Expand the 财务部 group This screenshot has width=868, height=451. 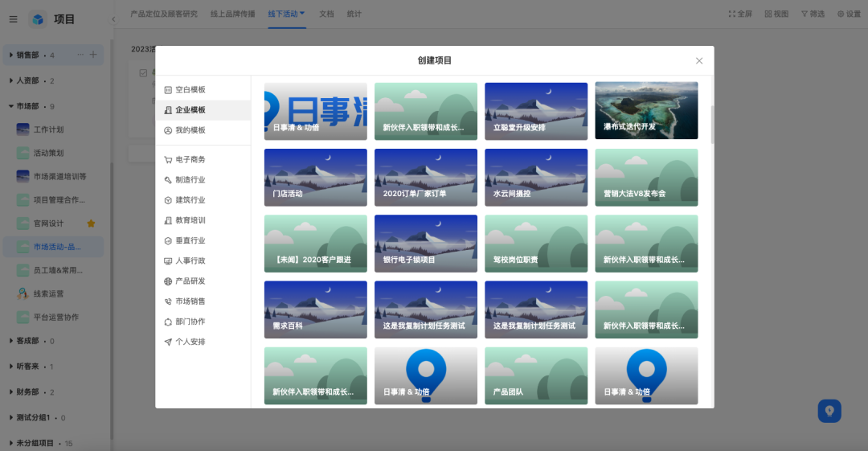pyautogui.click(x=11, y=392)
